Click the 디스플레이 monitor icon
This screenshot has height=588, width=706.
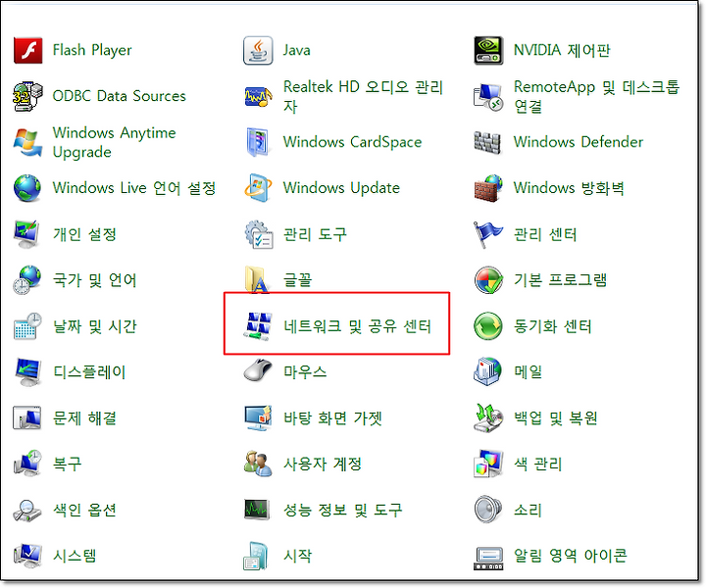click(27, 372)
